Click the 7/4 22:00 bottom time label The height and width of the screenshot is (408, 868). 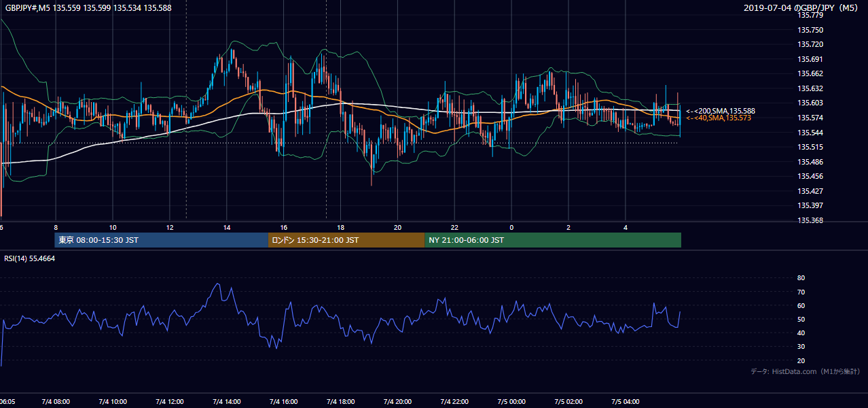coord(455,402)
